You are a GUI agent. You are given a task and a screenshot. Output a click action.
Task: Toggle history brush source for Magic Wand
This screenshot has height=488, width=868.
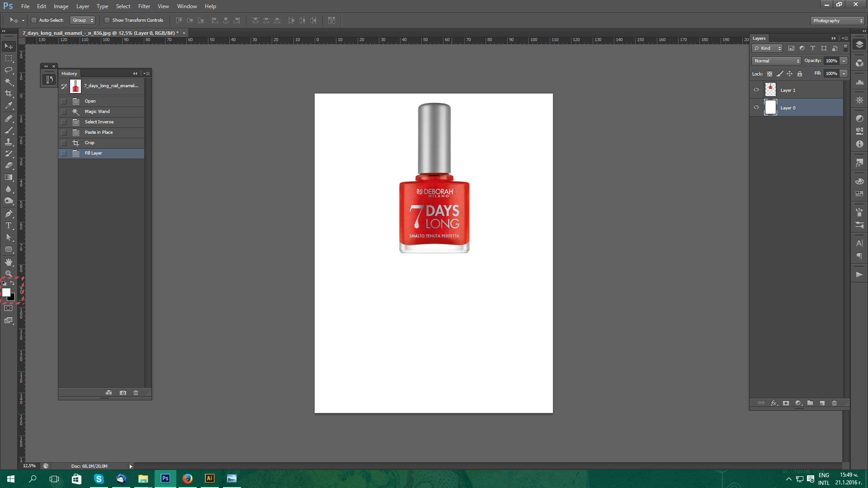click(64, 112)
